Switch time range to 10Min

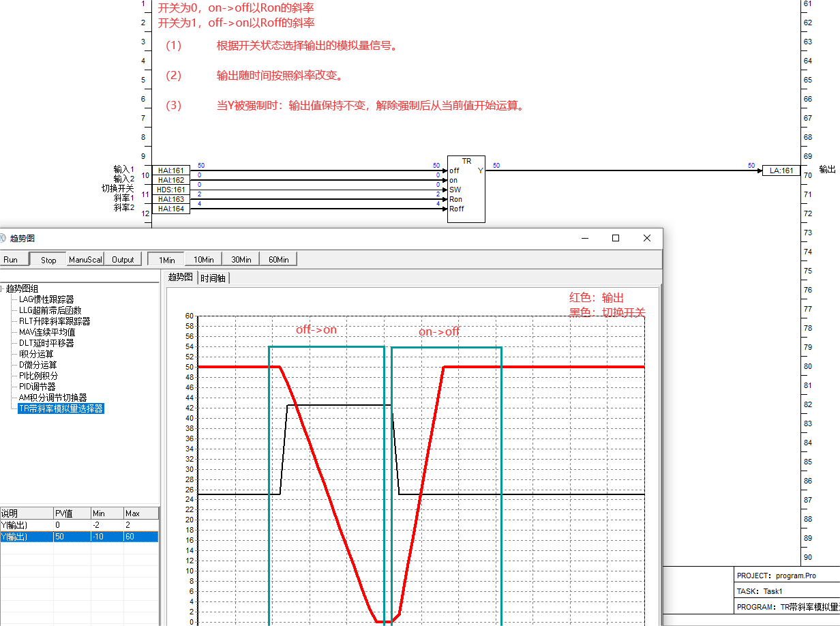tap(204, 260)
